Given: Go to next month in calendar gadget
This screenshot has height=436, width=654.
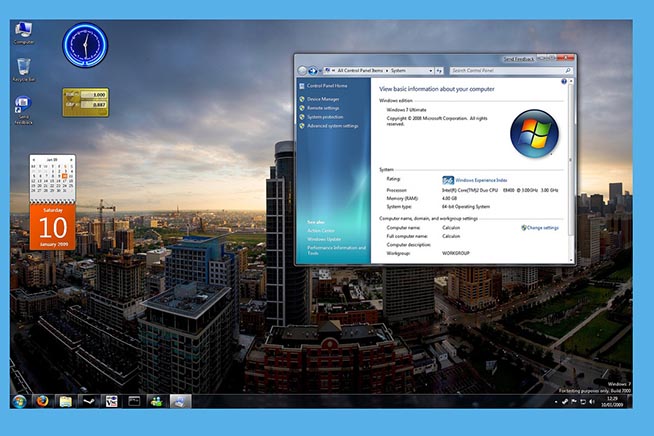Looking at the screenshot, I should 71,160.
